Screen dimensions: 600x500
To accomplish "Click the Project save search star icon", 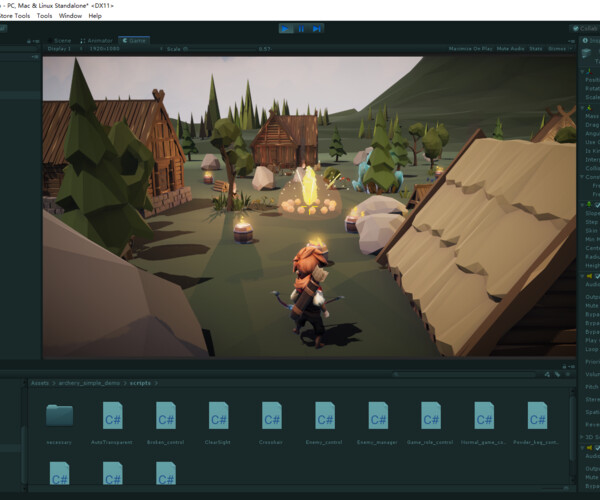I will tap(568, 375).
